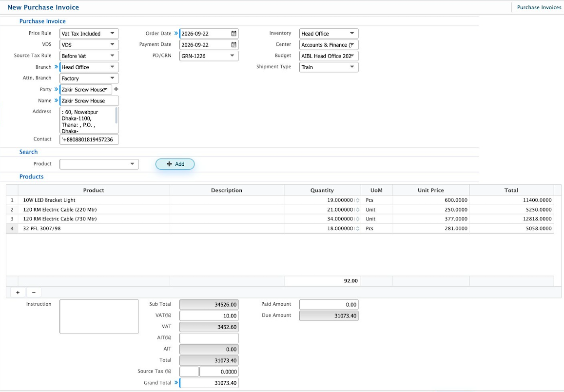Click the Description cell for 10W LED Bracket Light

[227, 200]
